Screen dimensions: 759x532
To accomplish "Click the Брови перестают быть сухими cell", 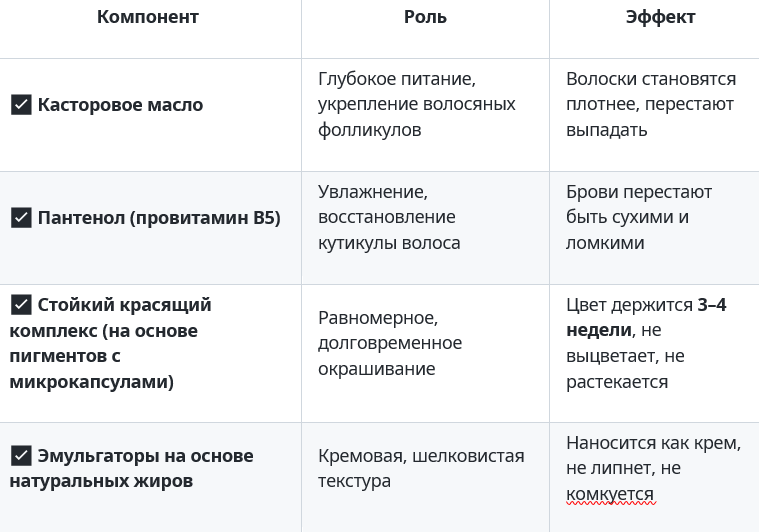I will click(x=638, y=217).
